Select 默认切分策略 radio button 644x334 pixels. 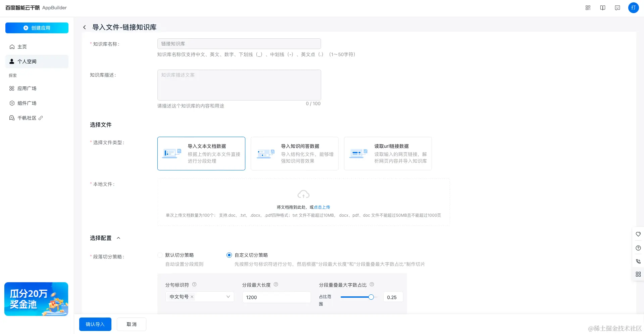160,255
